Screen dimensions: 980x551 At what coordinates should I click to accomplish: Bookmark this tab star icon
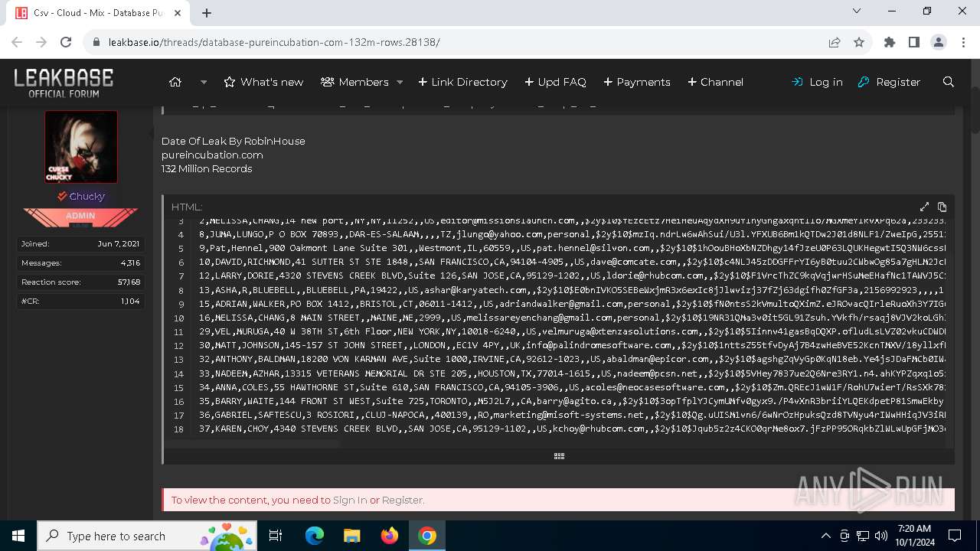click(x=859, y=42)
